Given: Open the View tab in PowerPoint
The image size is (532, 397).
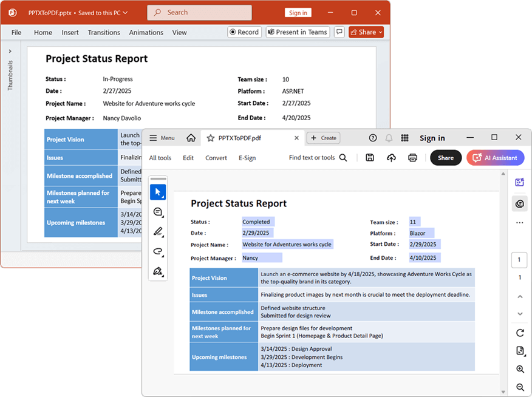Looking at the screenshot, I should pos(179,33).
